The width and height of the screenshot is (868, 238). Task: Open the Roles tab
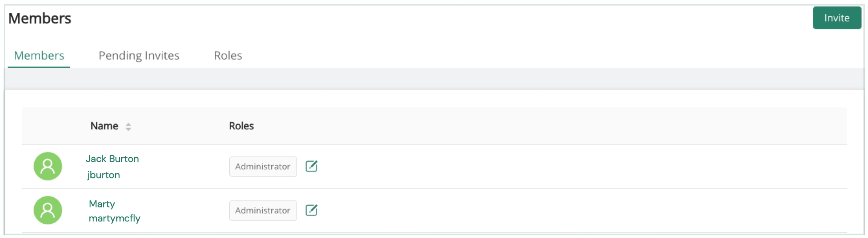coord(228,55)
